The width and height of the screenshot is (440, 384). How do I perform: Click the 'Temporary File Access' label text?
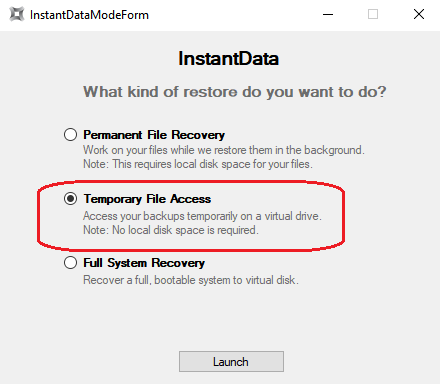coord(147,199)
